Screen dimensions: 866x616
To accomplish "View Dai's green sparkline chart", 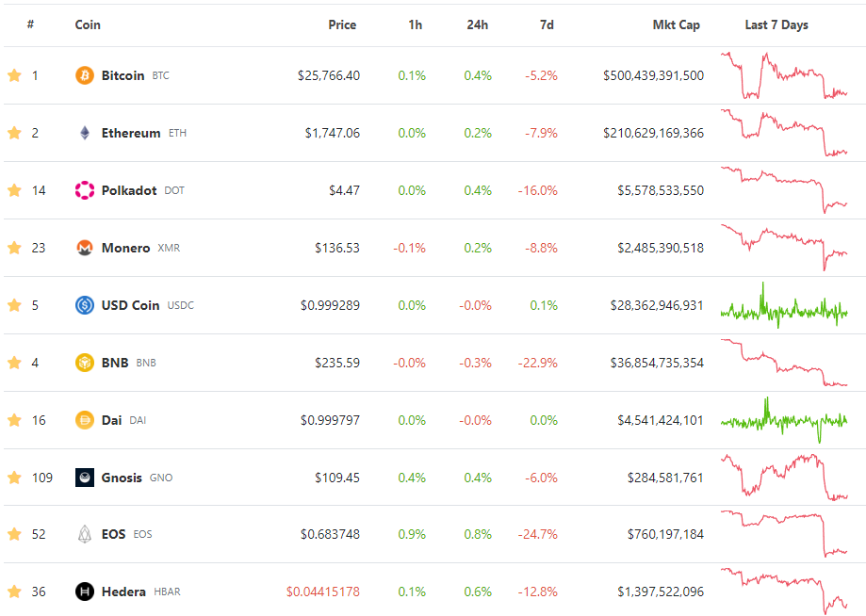I will (784, 420).
